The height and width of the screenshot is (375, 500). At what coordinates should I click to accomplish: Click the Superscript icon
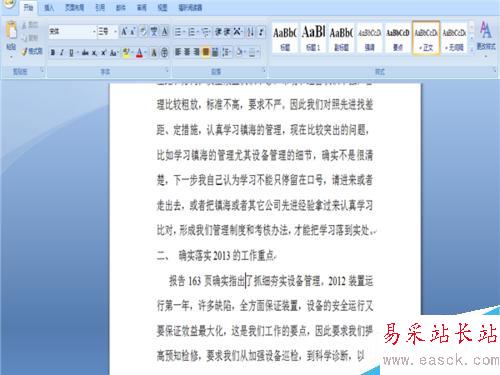tap(104, 53)
